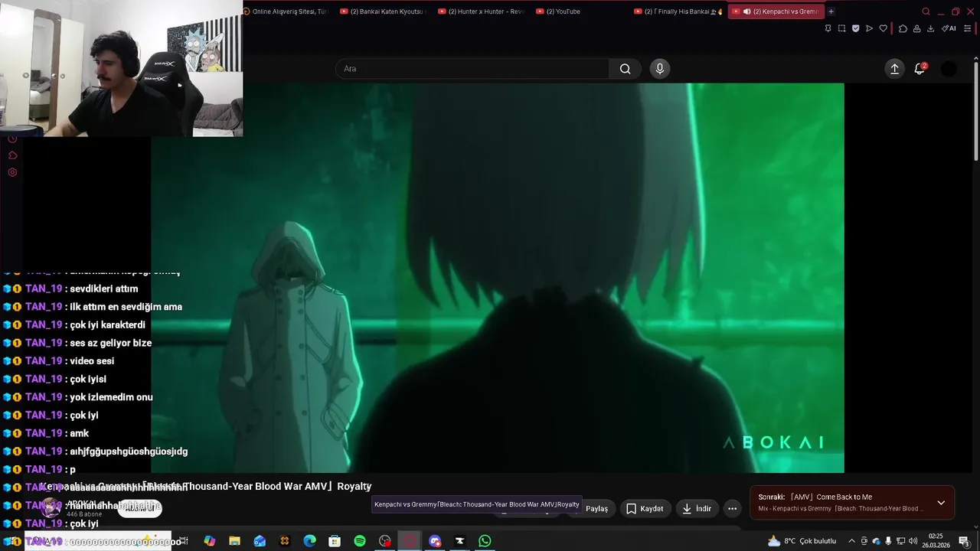
Task: Open browser sidebar settings gear
Action: [12, 172]
